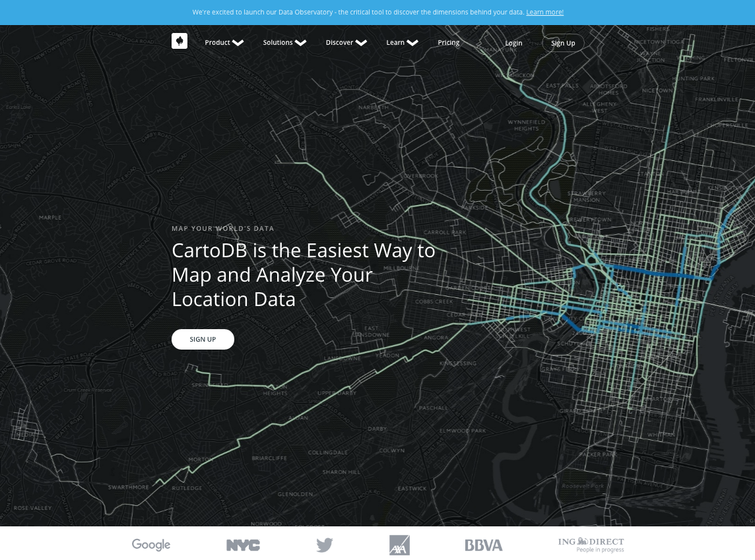Screen dimensions: 755x560
Task: Open the Learn menu label
Action: [x=395, y=42]
